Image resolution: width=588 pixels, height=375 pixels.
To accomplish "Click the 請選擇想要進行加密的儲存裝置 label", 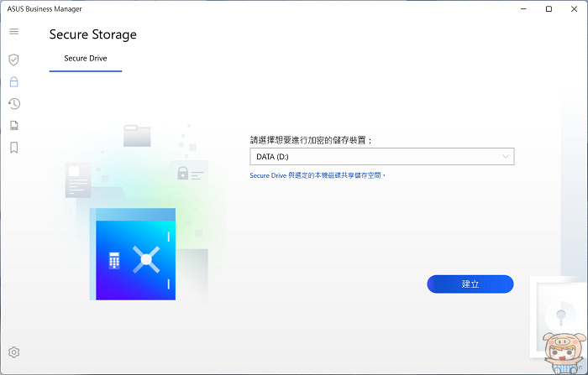I will coord(311,140).
